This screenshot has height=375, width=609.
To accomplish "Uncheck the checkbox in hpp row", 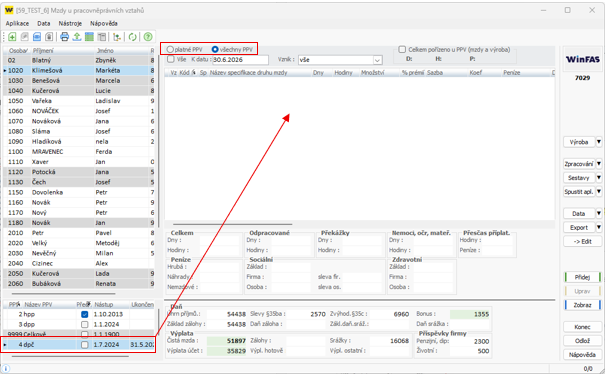I will click(85, 314).
